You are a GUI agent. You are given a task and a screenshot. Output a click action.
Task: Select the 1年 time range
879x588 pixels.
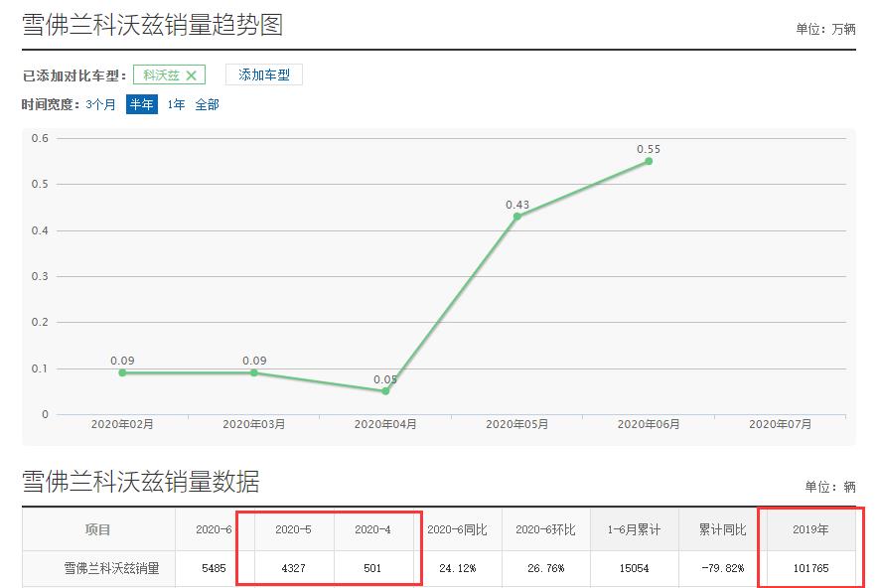click(x=176, y=104)
